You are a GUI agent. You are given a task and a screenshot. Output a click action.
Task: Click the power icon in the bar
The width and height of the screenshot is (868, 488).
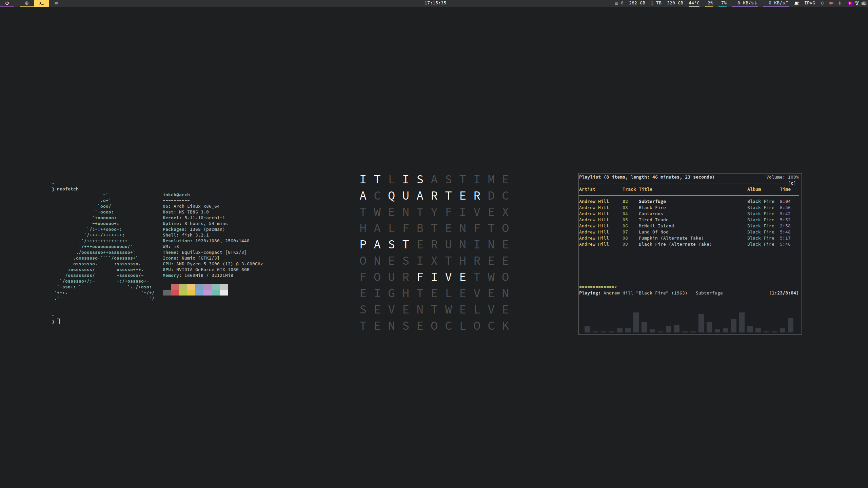pyautogui.click(x=7, y=3)
